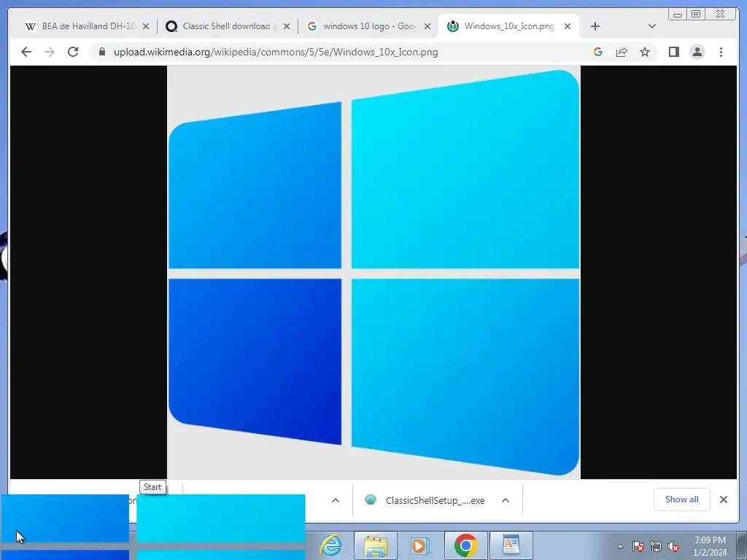
Task: Click the Google icon in address bar
Action: (598, 52)
